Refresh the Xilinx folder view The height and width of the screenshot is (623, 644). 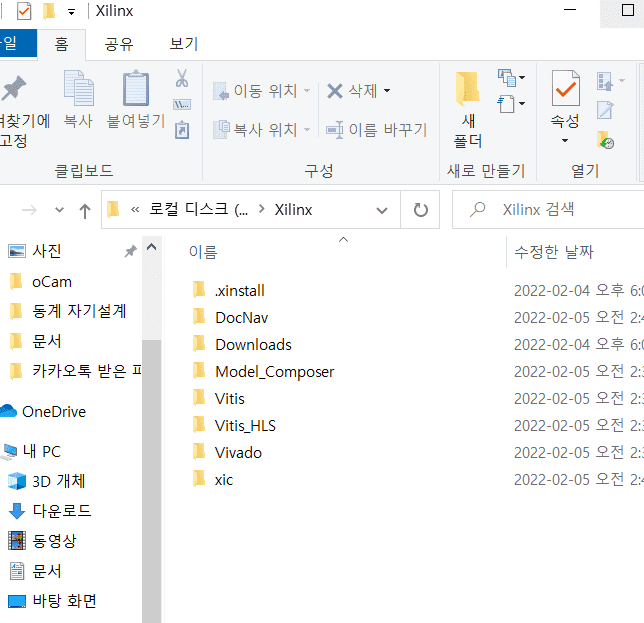pos(420,210)
